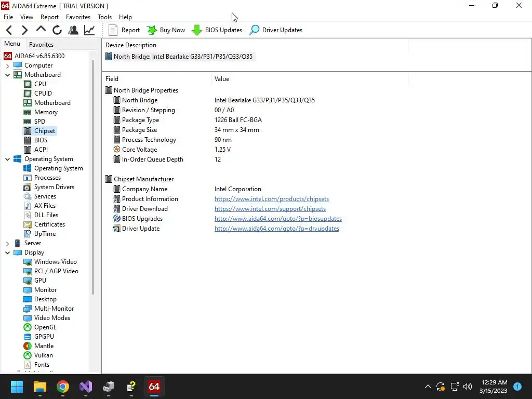Click the Buy Now toolbar button
532x399 pixels.
[x=166, y=30]
